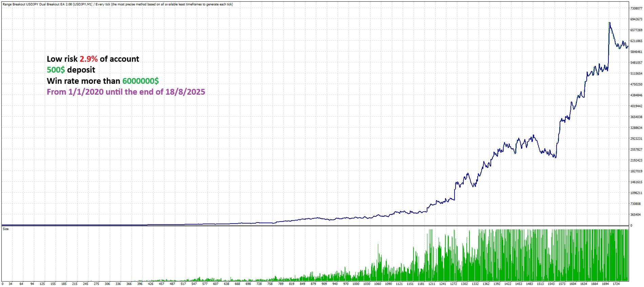Click trade number 396 on the bottom axis
This screenshot has width=644, height=287.
coord(140,284)
